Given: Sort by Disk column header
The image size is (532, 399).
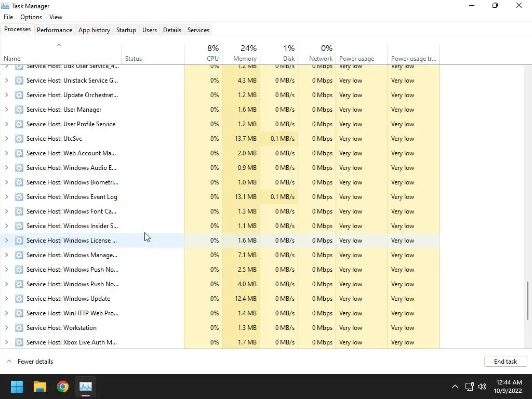Looking at the screenshot, I should pyautogui.click(x=279, y=54).
